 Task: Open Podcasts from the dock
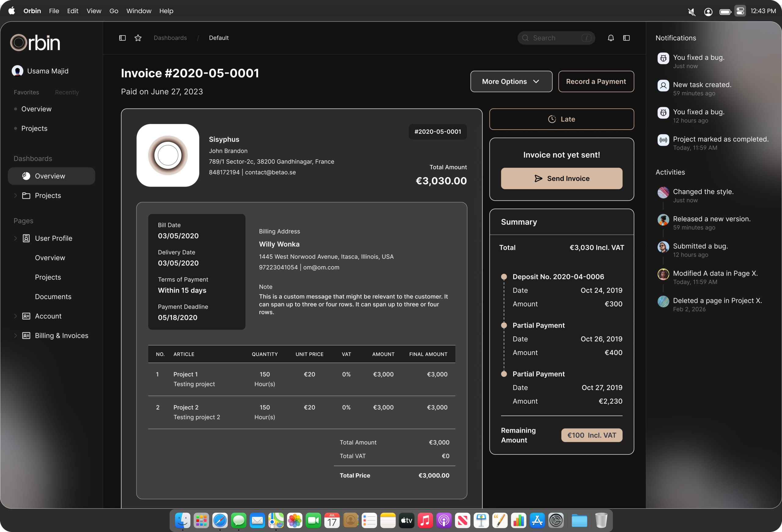click(444, 521)
